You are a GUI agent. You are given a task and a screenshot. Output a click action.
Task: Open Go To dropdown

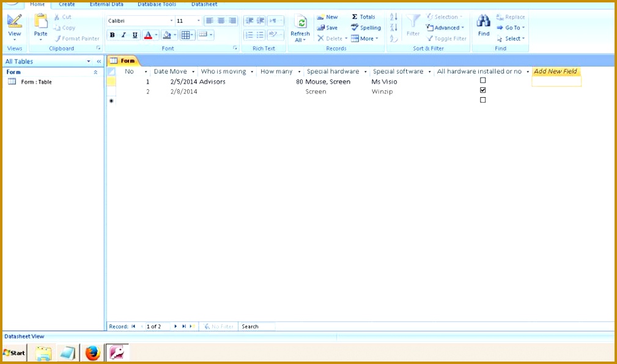coord(511,28)
